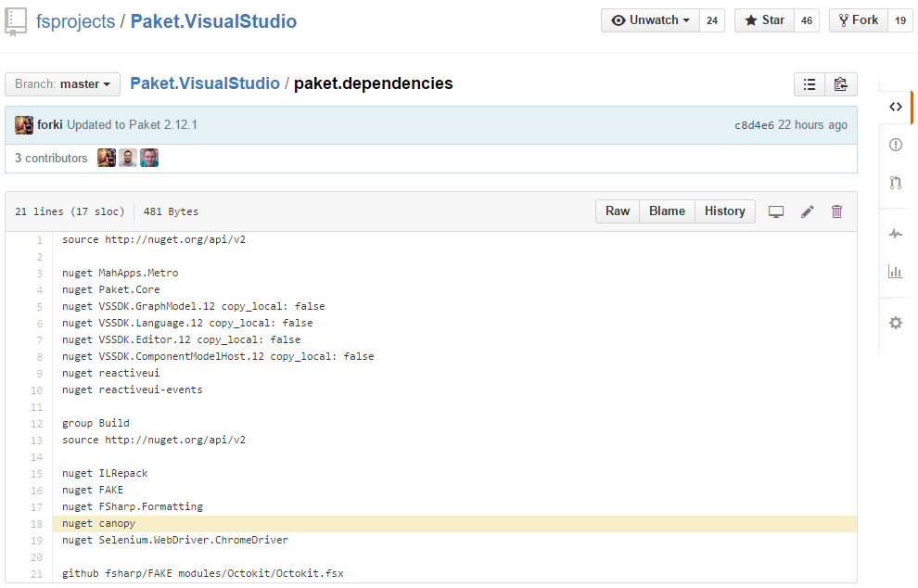918x588 pixels.
Task: Click 'group Build' code line
Action: pos(96,424)
